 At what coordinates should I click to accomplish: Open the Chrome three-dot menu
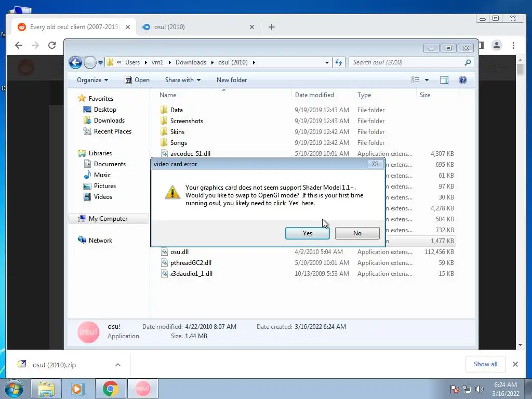click(513, 45)
